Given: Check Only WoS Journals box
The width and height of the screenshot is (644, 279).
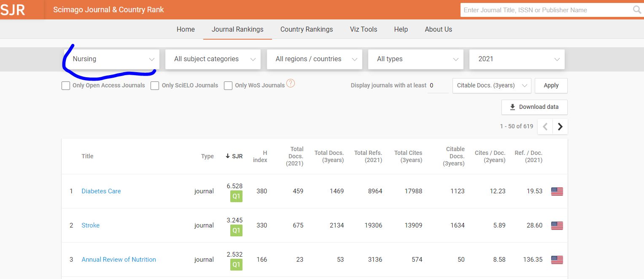Looking at the screenshot, I should (228, 86).
